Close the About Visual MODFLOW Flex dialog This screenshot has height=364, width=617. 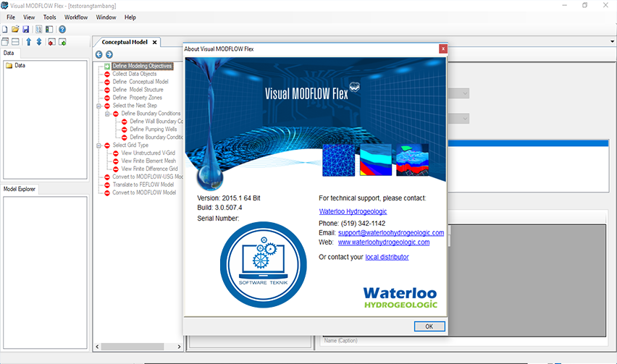(443, 48)
